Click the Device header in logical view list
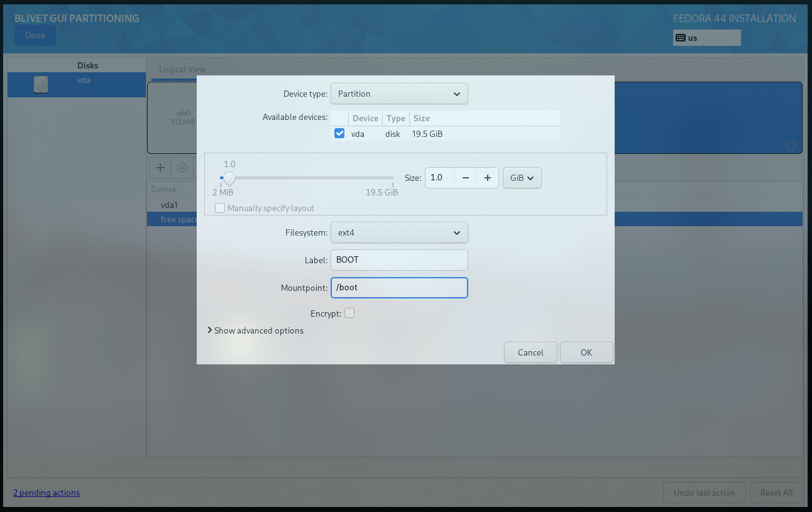 point(164,189)
